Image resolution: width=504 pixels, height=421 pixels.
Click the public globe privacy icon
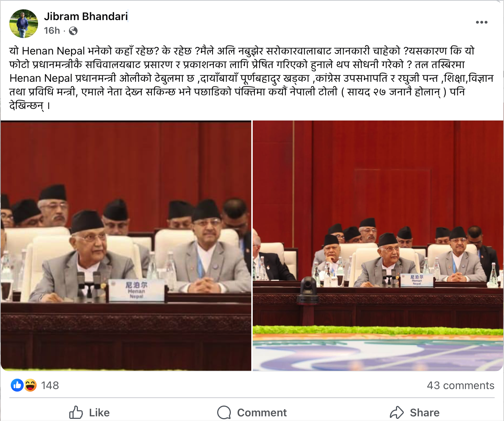click(73, 31)
